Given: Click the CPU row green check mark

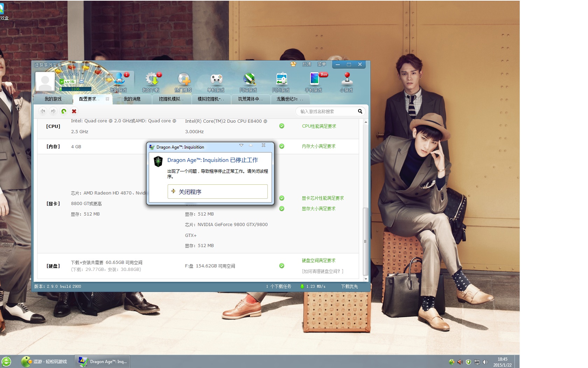Looking at the screenshot, I should pos(282,126).
